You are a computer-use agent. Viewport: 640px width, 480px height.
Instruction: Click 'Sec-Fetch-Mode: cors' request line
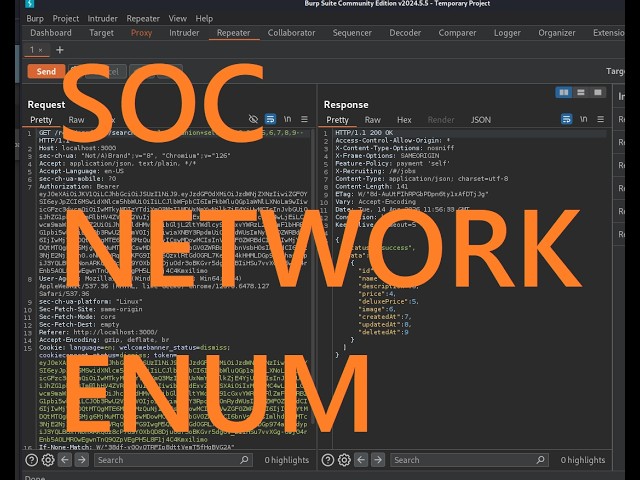pyautogui.click(x=77, y=317)
